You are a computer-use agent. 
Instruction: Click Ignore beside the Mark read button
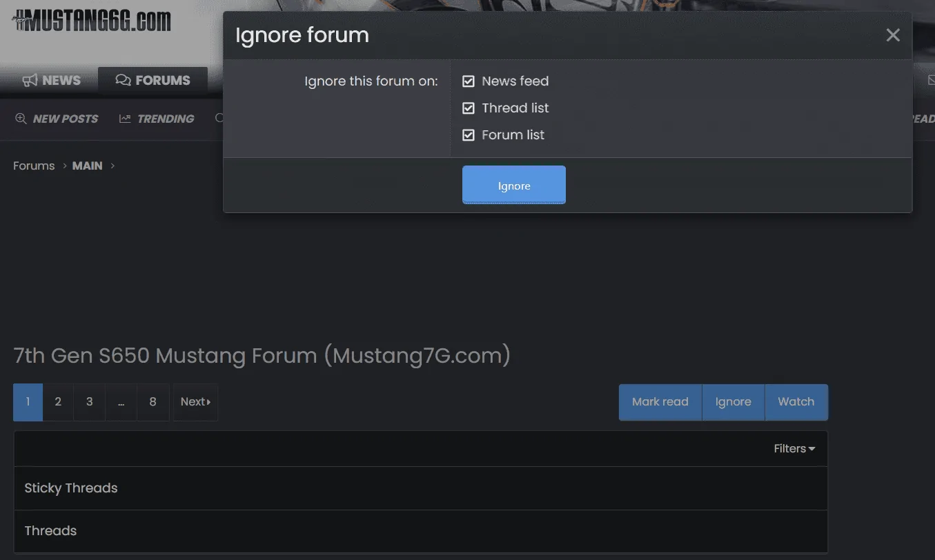click(x=734, y=402)
